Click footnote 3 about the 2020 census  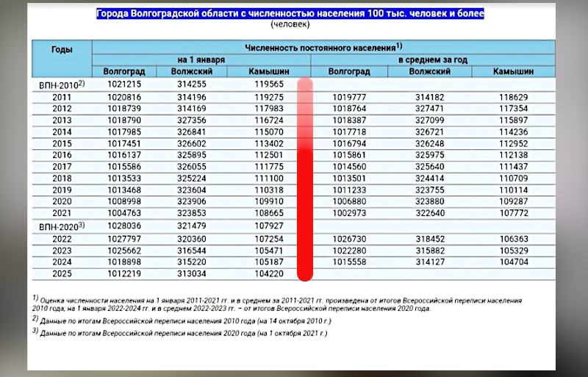point(180,333)
